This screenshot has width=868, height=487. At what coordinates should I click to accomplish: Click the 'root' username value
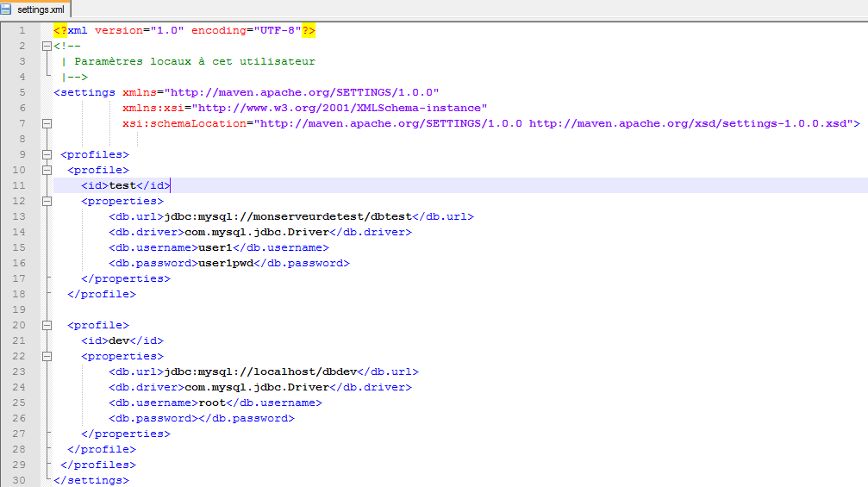pos(212,403)
